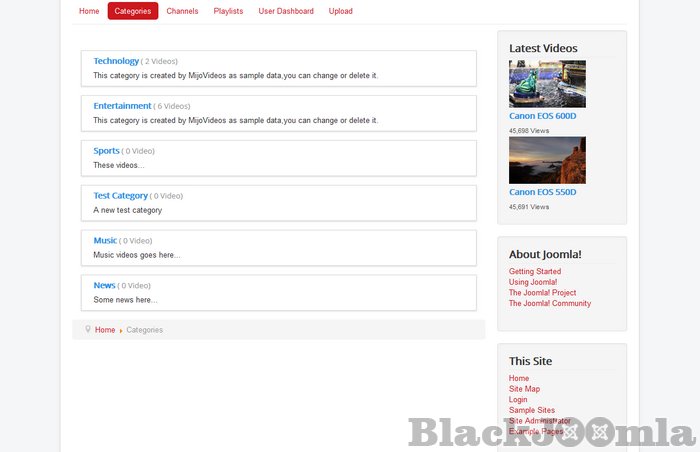The width and height of the screenshot is (700, 452).
Task: Click Home link in the breadcrumb
Action: click(x=105, y=330)
